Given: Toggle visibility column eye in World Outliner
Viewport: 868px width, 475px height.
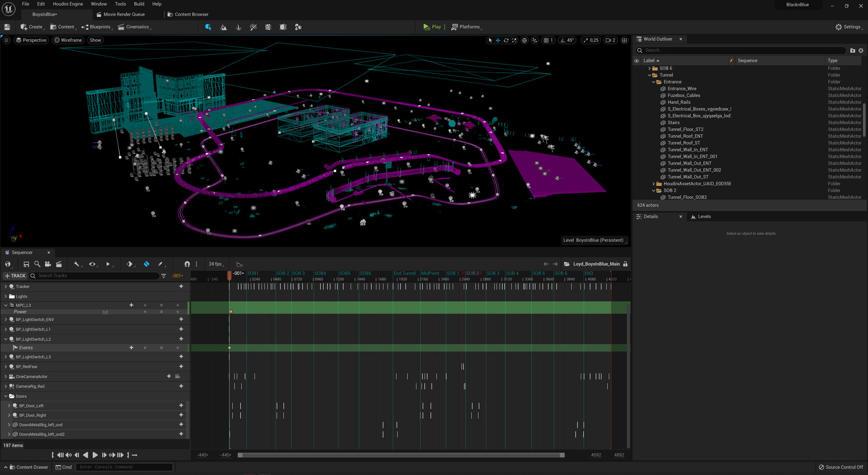Looking at the screenshot, I should 637,61.
